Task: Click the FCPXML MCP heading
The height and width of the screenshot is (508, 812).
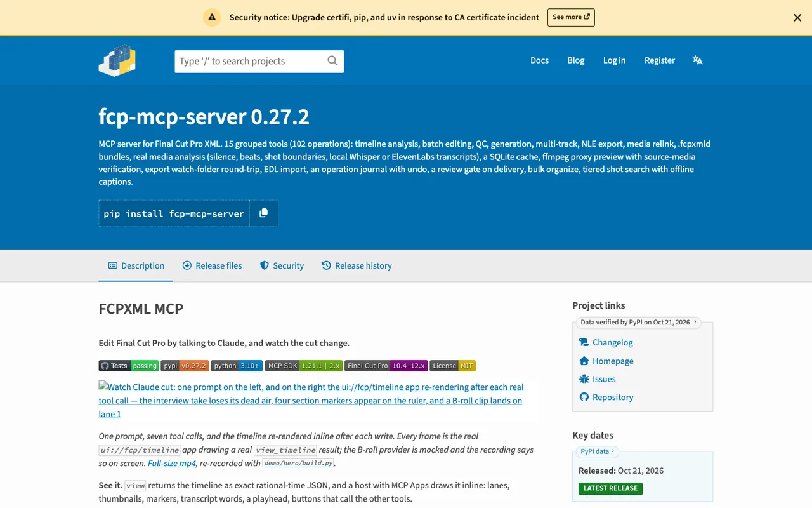Action: pyautogui.click(x=141, y=309)
